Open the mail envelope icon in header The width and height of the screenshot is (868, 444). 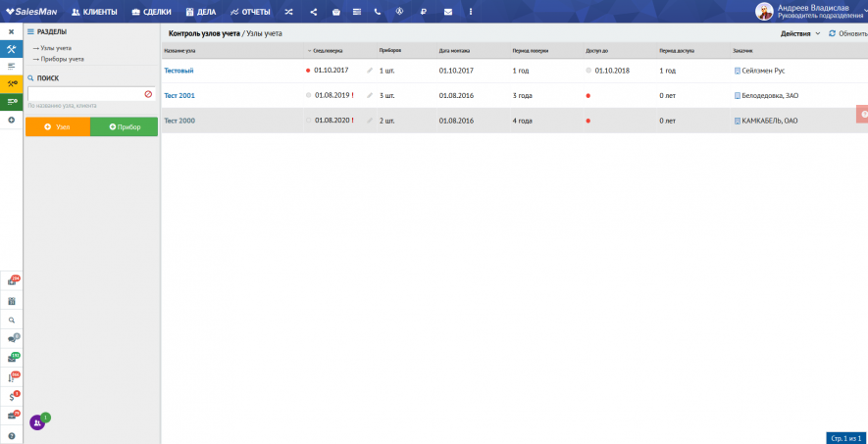pyautogui.click(x=447, y=12)
